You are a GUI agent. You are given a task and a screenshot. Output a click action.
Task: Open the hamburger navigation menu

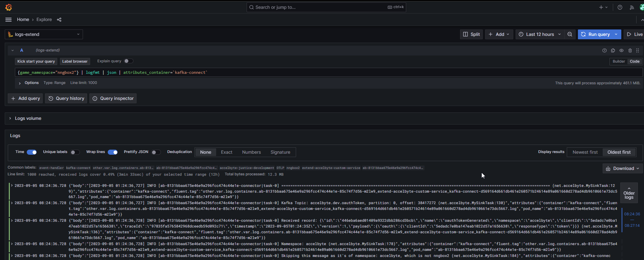(x=8, y=20)
